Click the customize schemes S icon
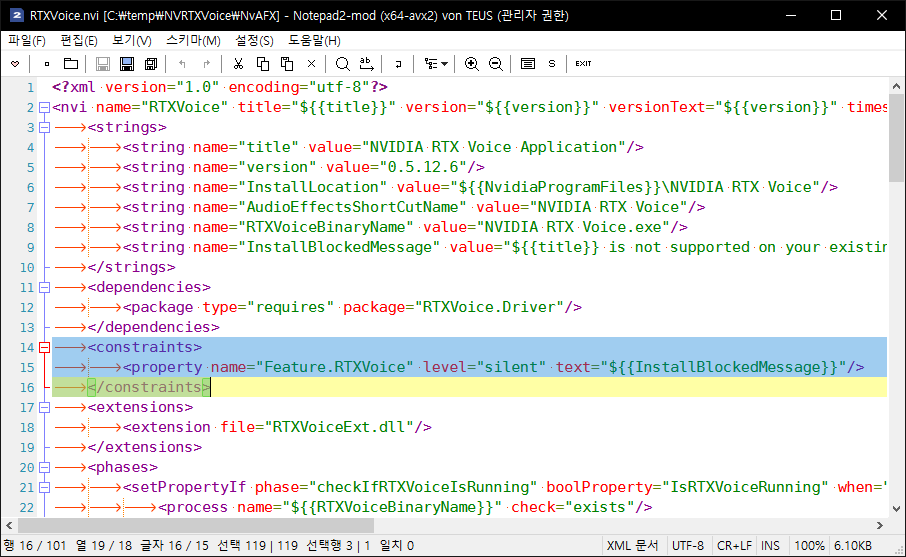Screen dimensions: 906x557 (552, 64)
